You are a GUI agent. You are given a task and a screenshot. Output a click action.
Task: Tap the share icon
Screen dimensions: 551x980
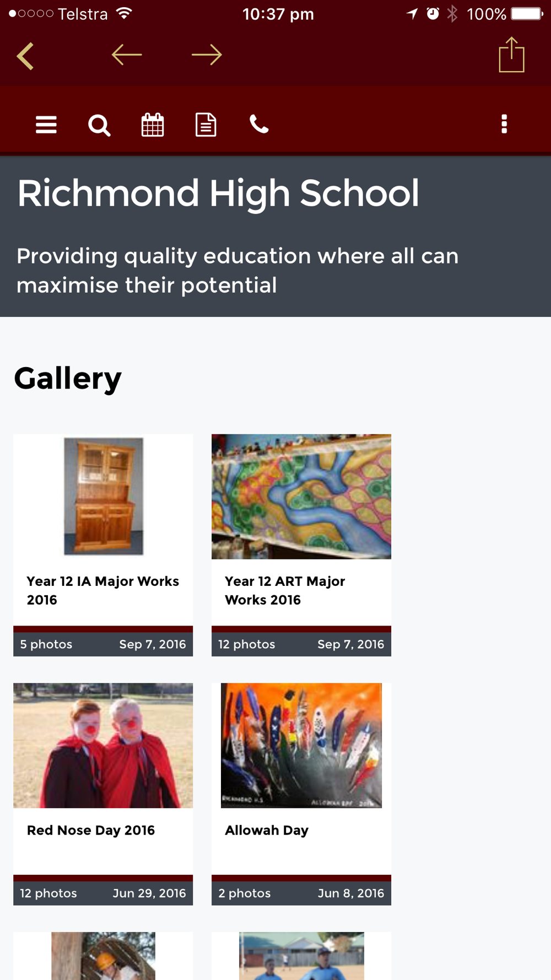(511, 55)
